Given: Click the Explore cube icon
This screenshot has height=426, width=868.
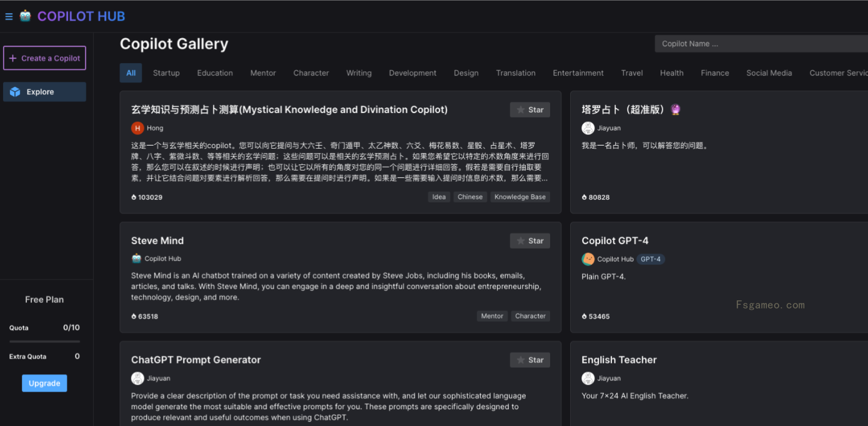Looking at the screenshot, I should [x=15, y=92].
